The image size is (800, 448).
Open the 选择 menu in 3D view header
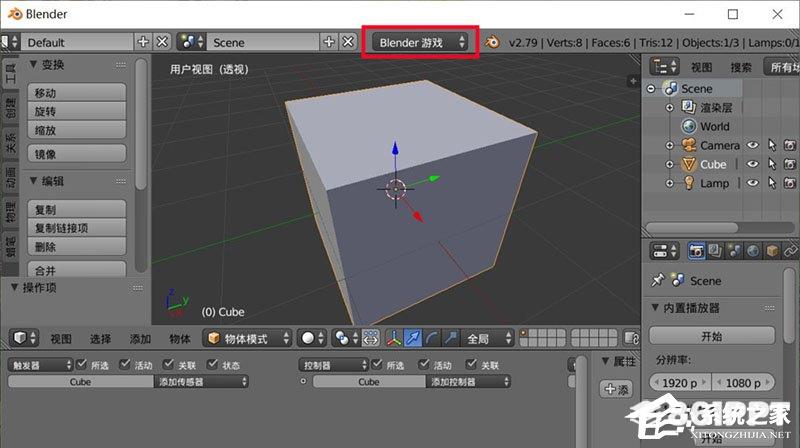[101, 338]
